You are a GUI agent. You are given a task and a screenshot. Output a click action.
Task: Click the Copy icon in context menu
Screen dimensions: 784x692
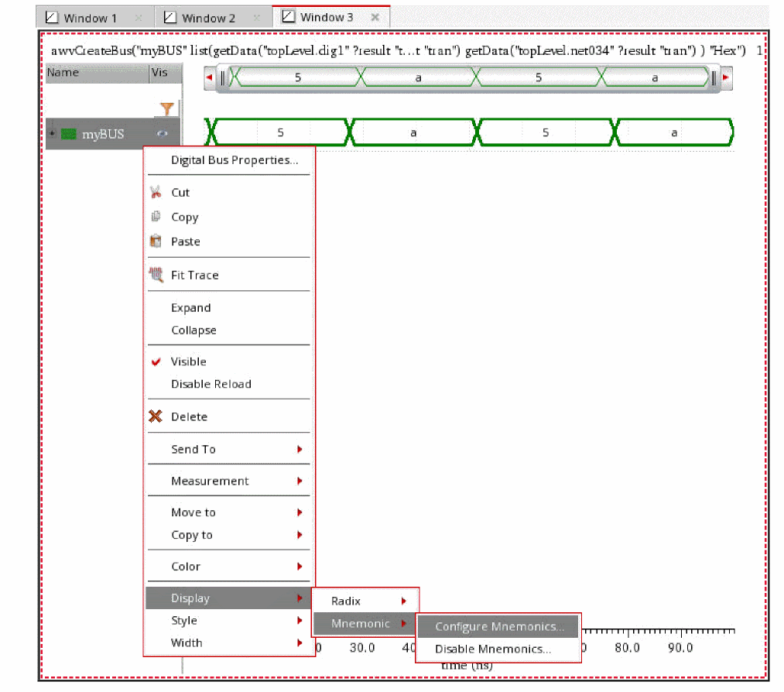pos(156,216)
